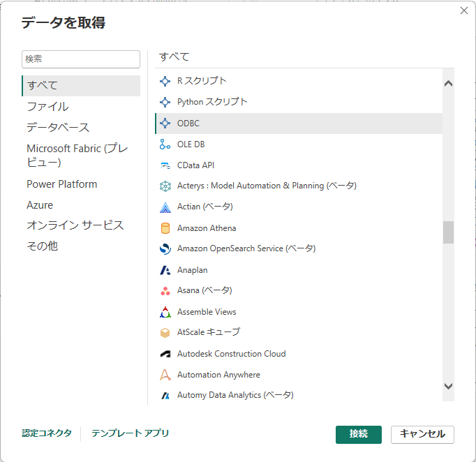This screenshot has width=476, height=462.
Task: Focus the 検索 search field
Action: coord(81,59)
